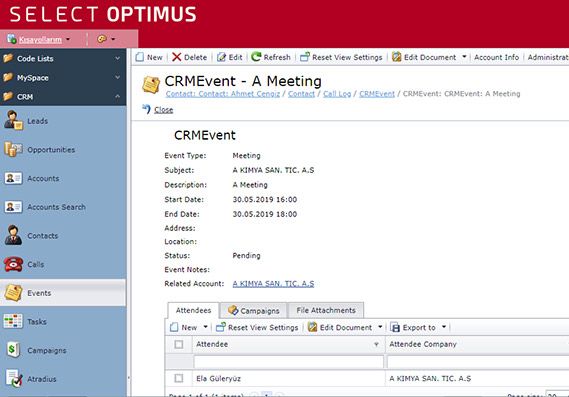
Task: Follow the Contact: Ahmet Cengiz breadcrumb
Action: [x=223, y=94]
